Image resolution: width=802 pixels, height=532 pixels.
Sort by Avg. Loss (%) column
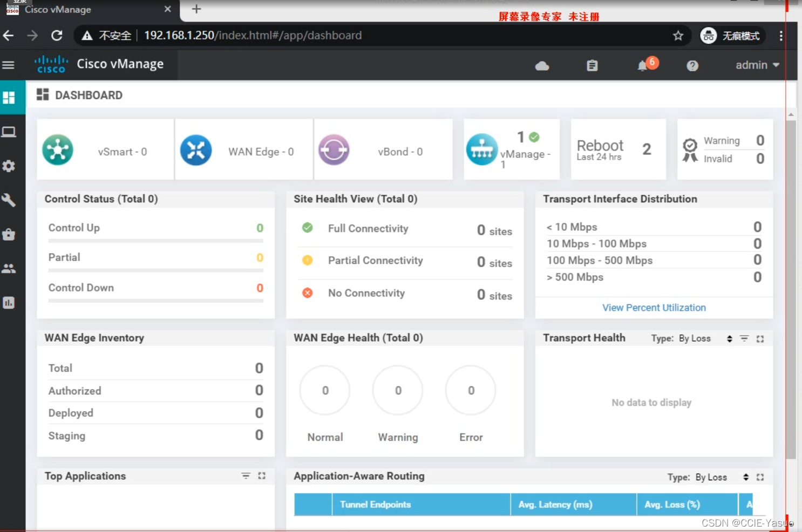pos(688,504)
